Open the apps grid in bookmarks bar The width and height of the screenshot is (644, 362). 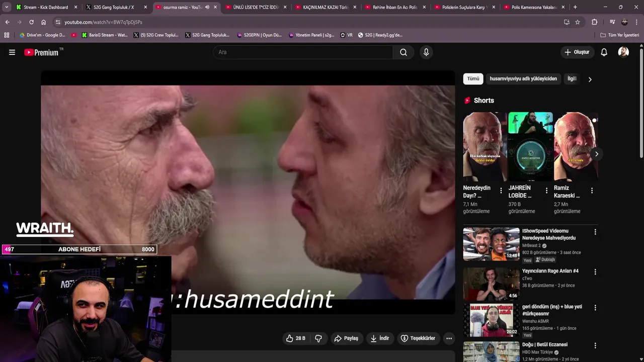click(x=7, y=35)
